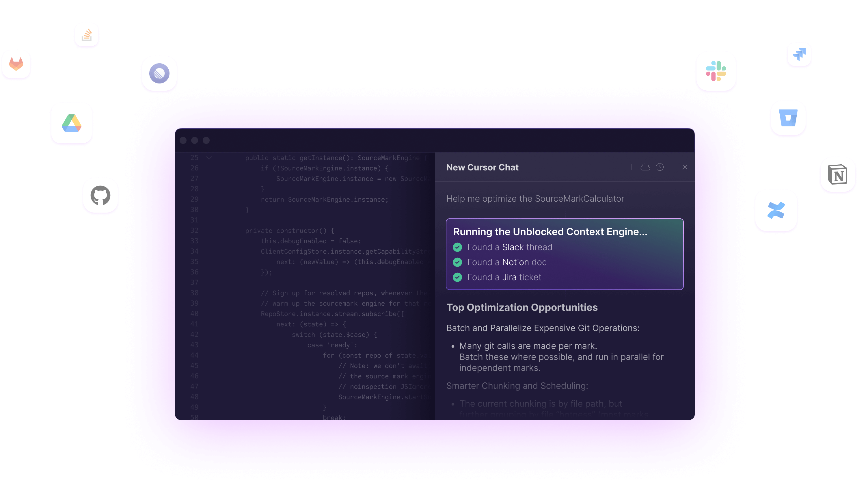Select the Bitbucket icon

(788, 118)
